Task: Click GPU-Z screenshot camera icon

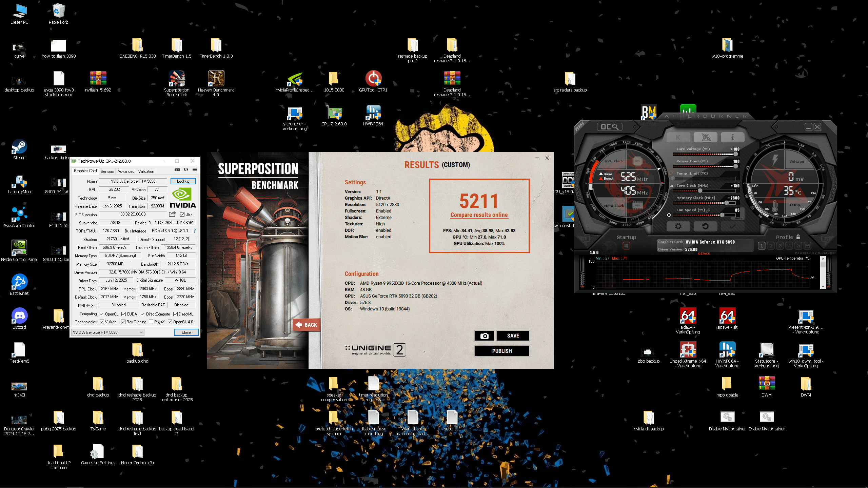Action: click(177, 170)
